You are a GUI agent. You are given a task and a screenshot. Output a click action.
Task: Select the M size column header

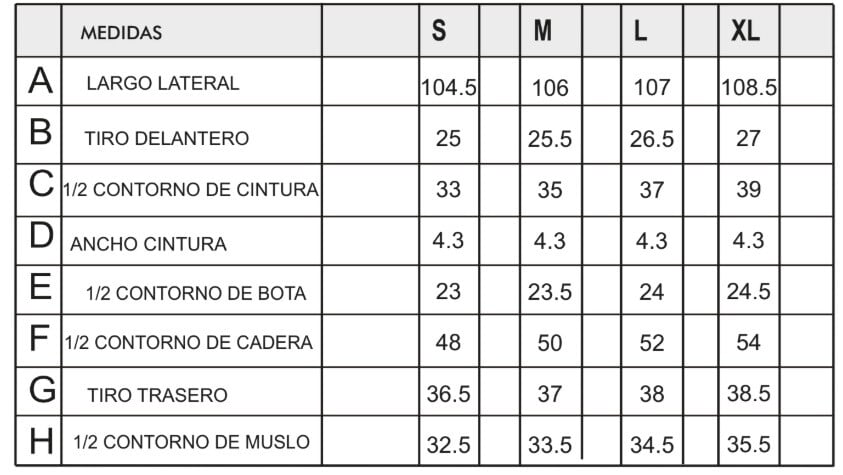(542, 31)
